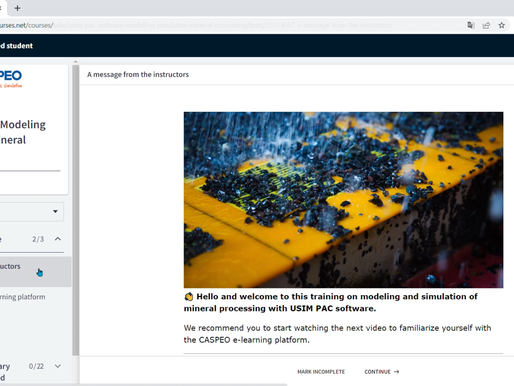
Task: Click the CASPEO logo
Action: 11,78
